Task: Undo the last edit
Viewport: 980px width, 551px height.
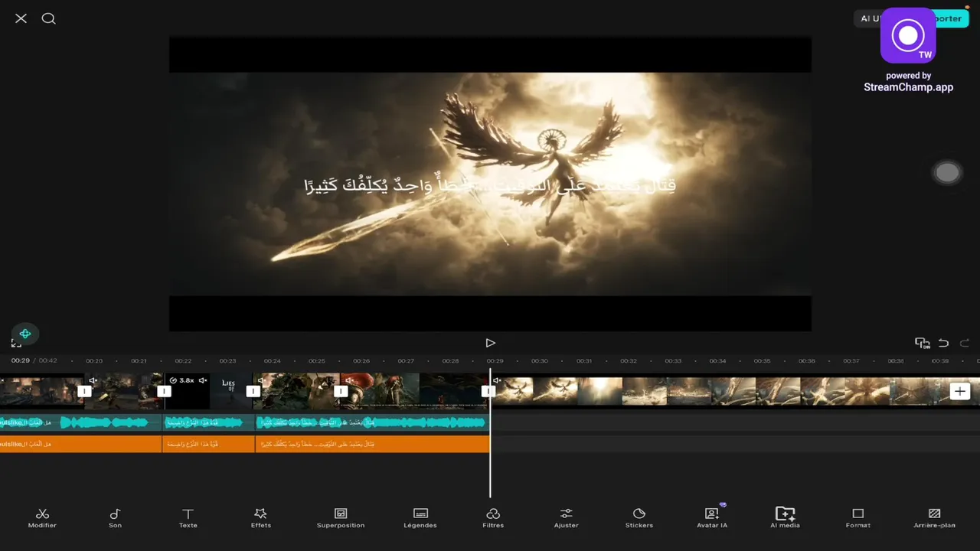Action: click(944, 343)
